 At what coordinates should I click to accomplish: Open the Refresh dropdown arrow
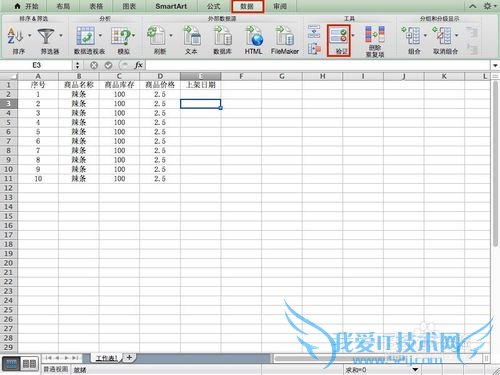pos(171,35)
